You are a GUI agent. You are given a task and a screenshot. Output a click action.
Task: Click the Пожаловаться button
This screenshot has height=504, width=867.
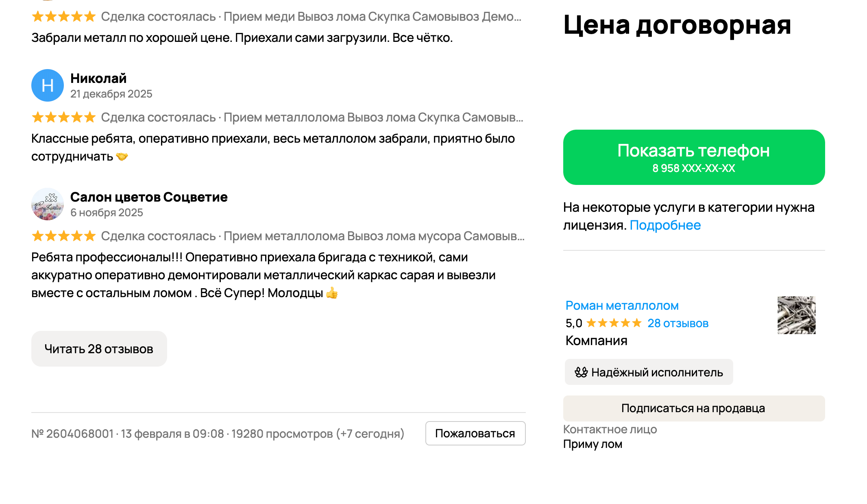pos(475,433)
